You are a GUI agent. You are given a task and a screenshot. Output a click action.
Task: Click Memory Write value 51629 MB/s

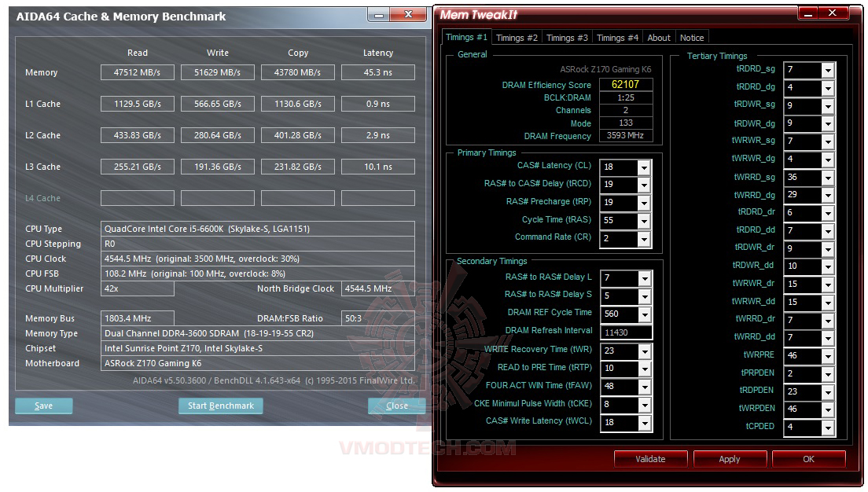218,72
